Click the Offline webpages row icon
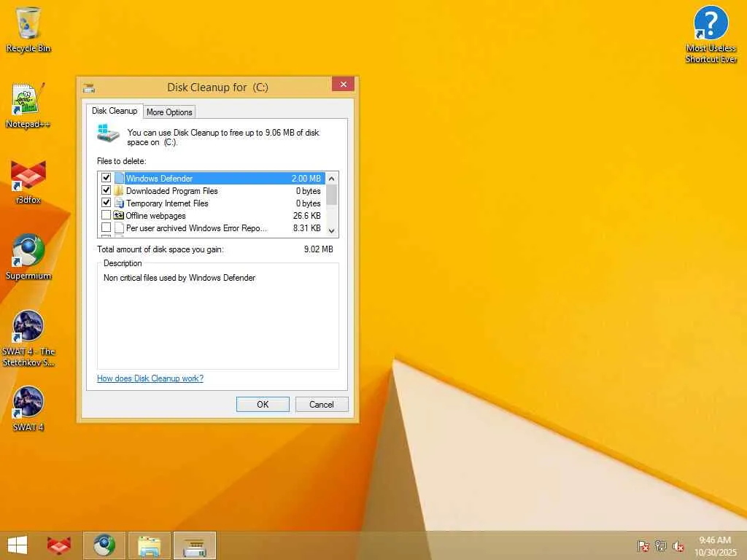 tap(119, 215)
